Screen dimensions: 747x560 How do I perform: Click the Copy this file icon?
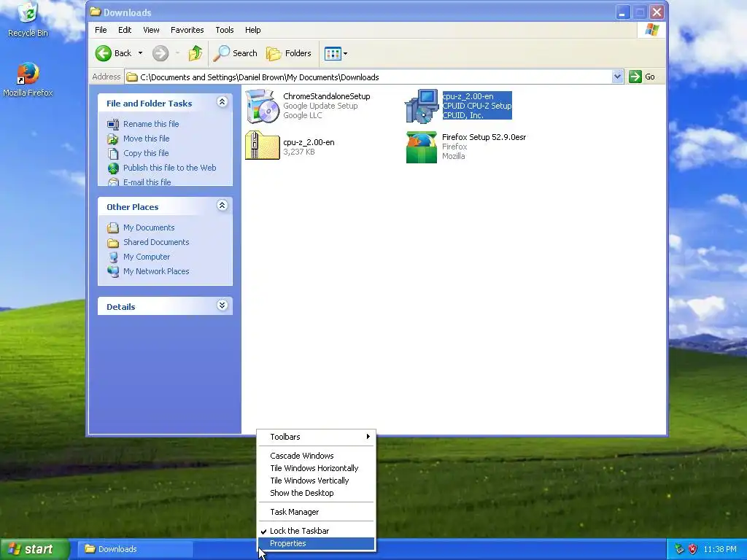click(x=113, y=153)
